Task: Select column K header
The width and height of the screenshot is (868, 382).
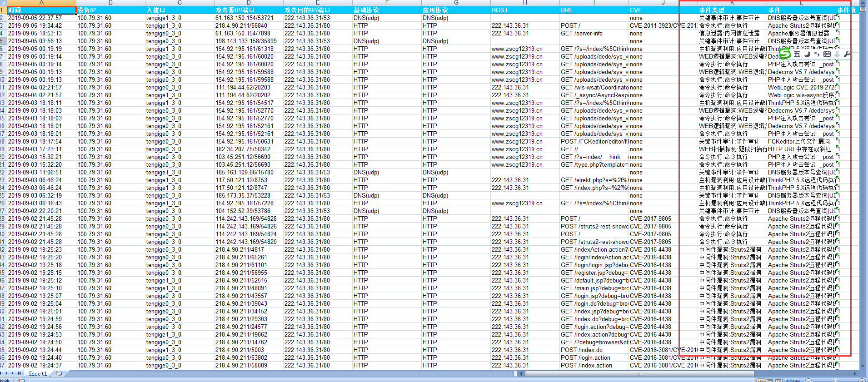Action: click(732, 3)
